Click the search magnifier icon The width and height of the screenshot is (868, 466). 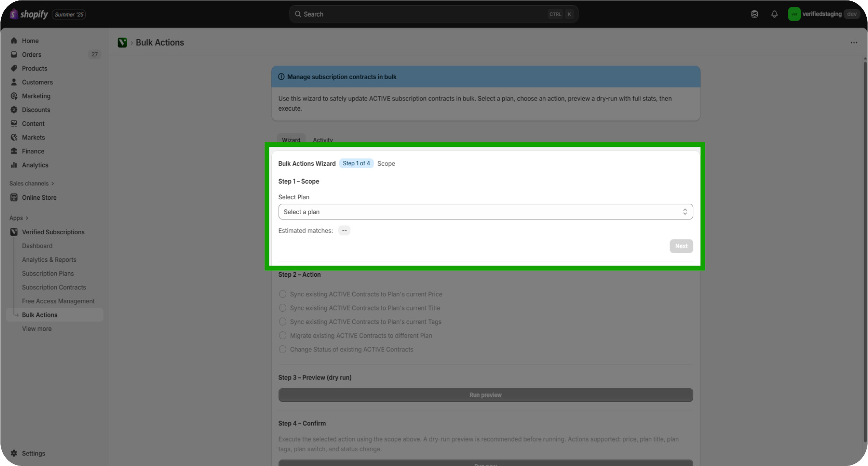pyautogui.click(x=298, y=14)
